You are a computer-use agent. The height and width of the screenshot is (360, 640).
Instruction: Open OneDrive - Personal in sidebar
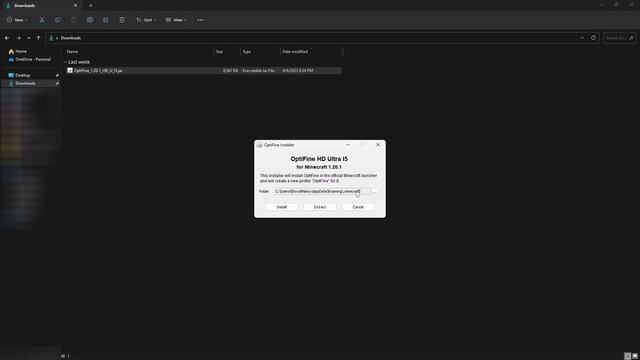pyautogui.click(x=30, y=59)
